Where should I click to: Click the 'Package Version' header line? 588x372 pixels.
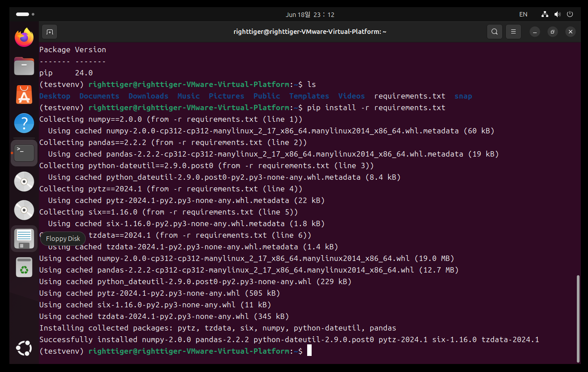click(73, 50)
